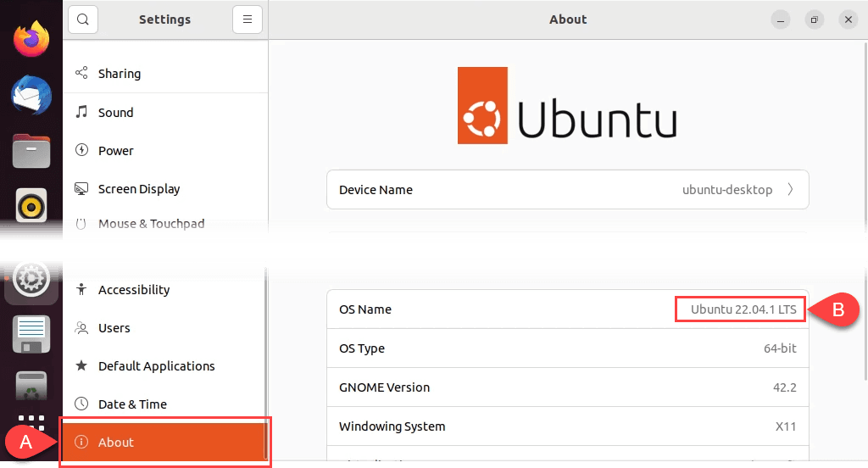Open the Files manager in dock
The image size is (868, 468).
click(x=31, y=151)
